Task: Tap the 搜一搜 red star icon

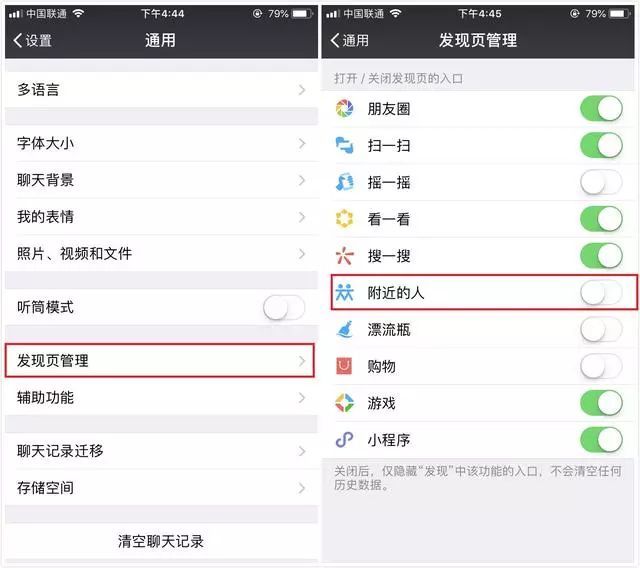Action: tap(344, 255)
